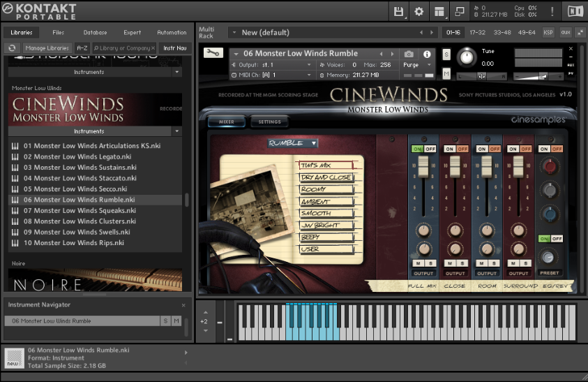The height and width of the screenshot is (382, 588).
Task: Click the FULL MIX channel fader
Action: (423, 167)
